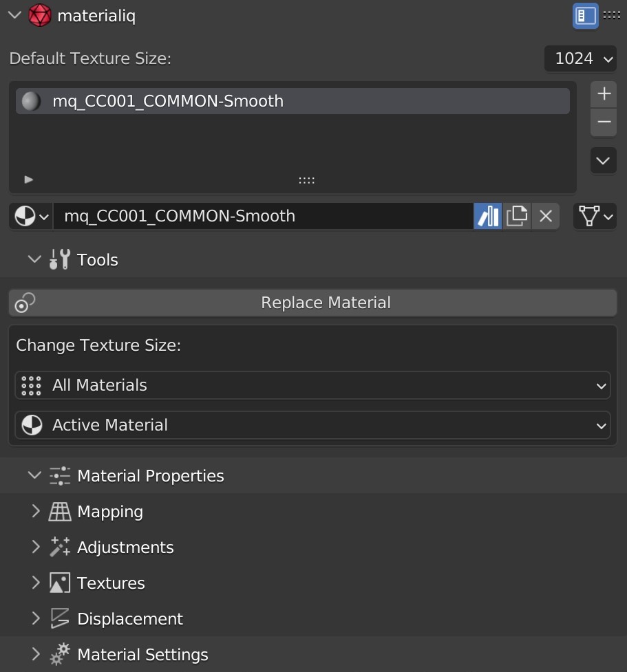Open the All Materials dropdown
Screen dimensions: 627x672
312,385
